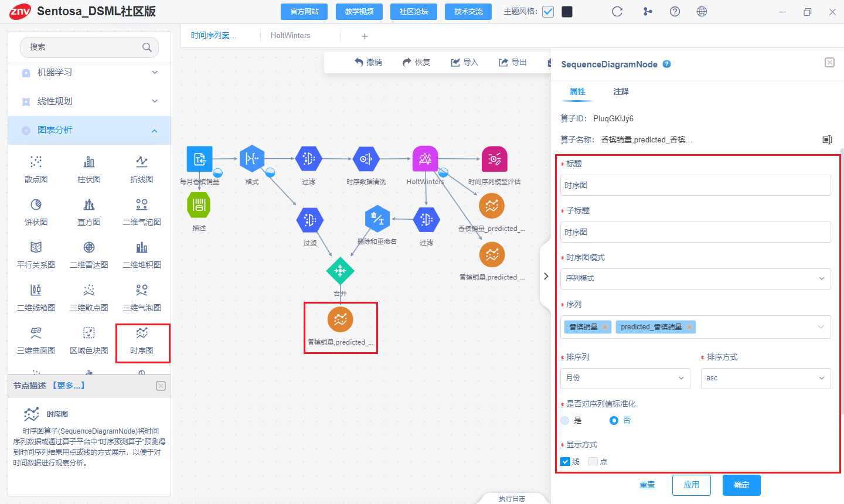Select the 三维曲面图 surface chart icon

pos(36,333)
